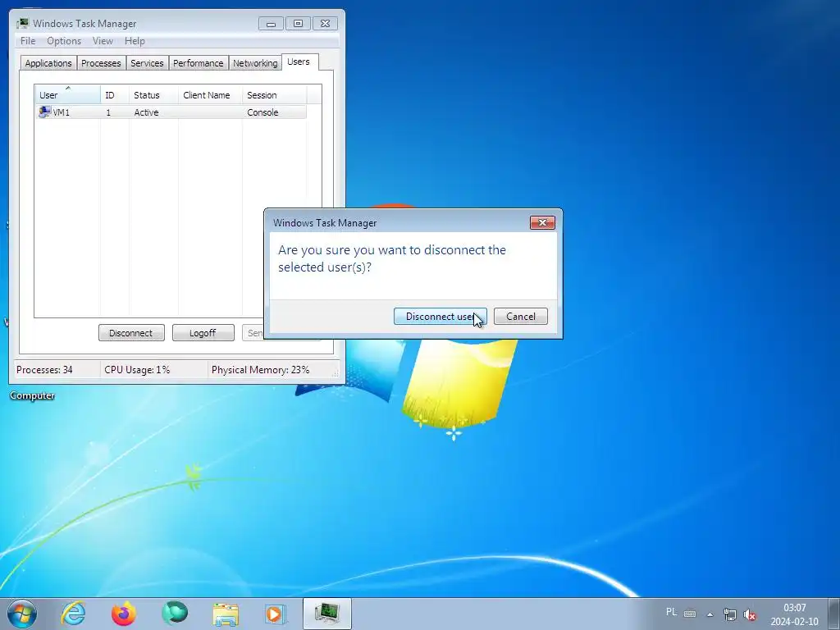Confirm with the Disconnect user button
Image resolution: width=840 pixels, height=630 pixels.
[440, 316]
